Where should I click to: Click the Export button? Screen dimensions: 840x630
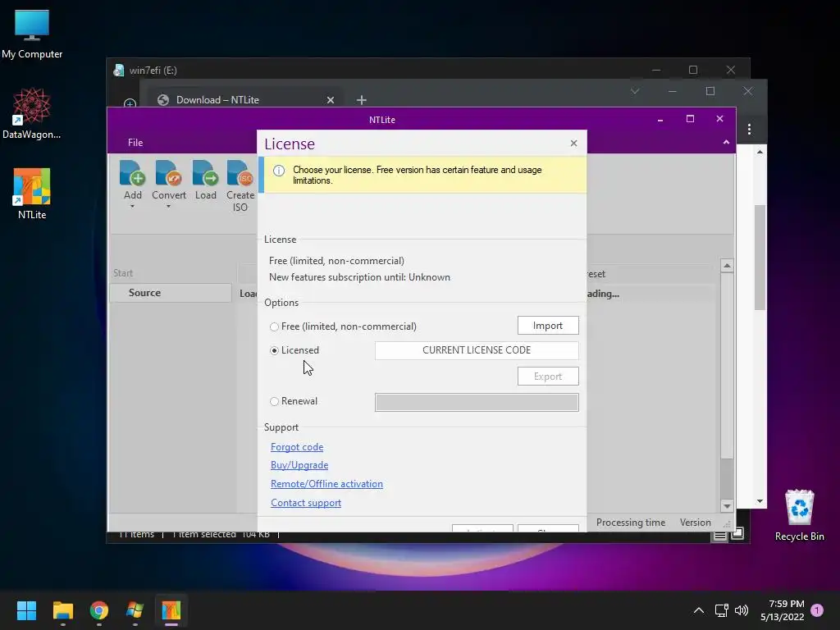coord(548,377)
